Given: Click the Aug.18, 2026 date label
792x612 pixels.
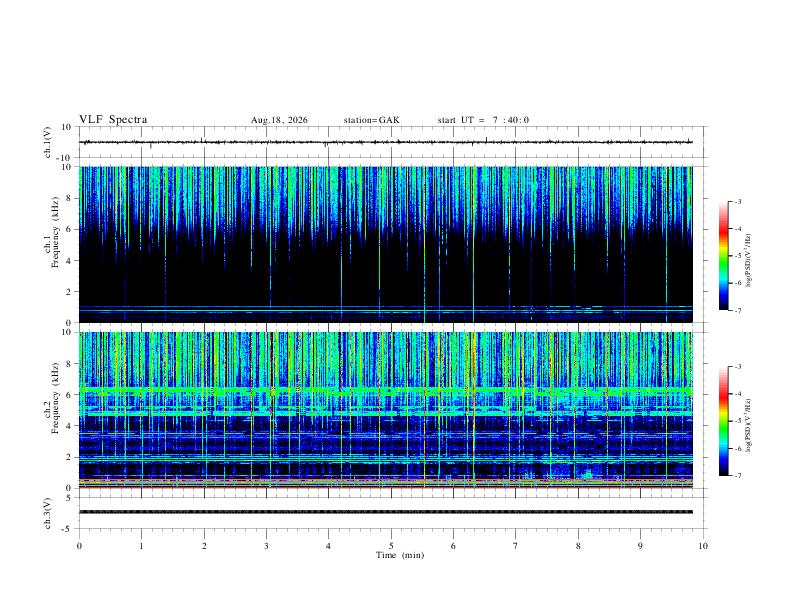Looking at the screenshot, I should pos(279,120).
